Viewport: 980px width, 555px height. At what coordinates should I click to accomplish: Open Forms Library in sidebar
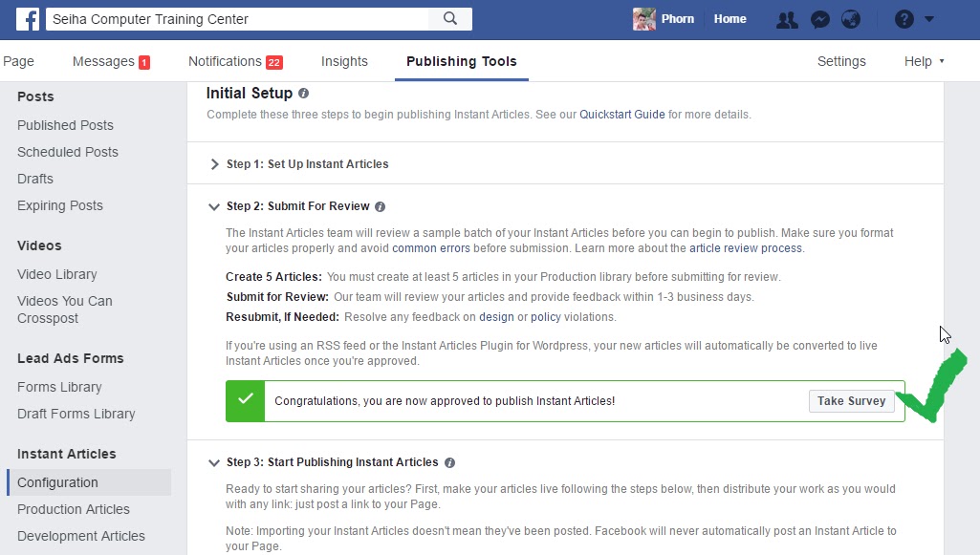[x=59, y=387]
